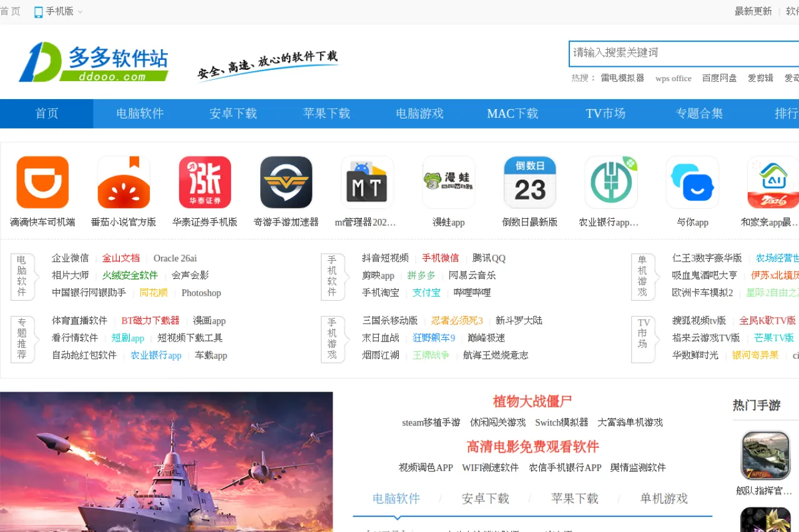Open the 奇游手游加速器 accelerator icon
Image resolution: width=799 pixels, height=532 pixels.
click(x=286, y=182)
